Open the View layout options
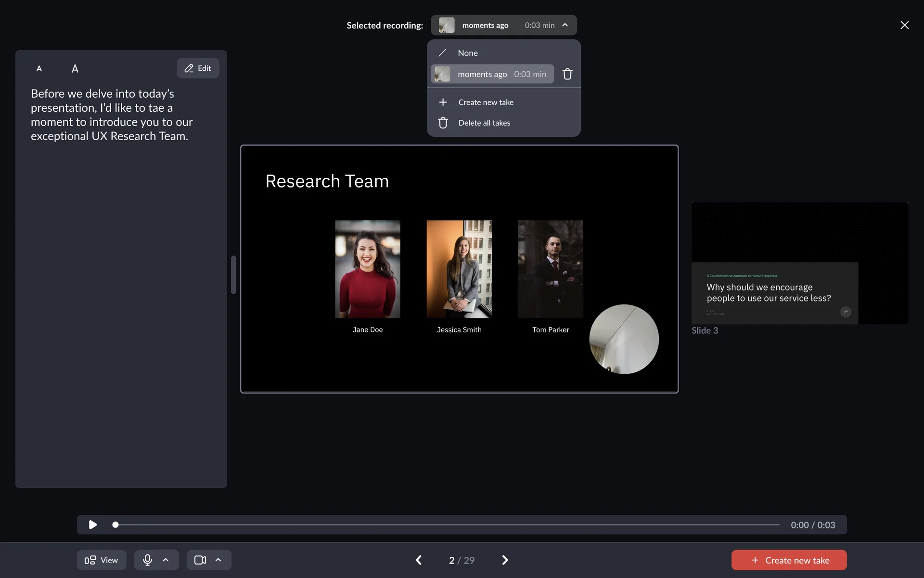 [x=102, y=560]
